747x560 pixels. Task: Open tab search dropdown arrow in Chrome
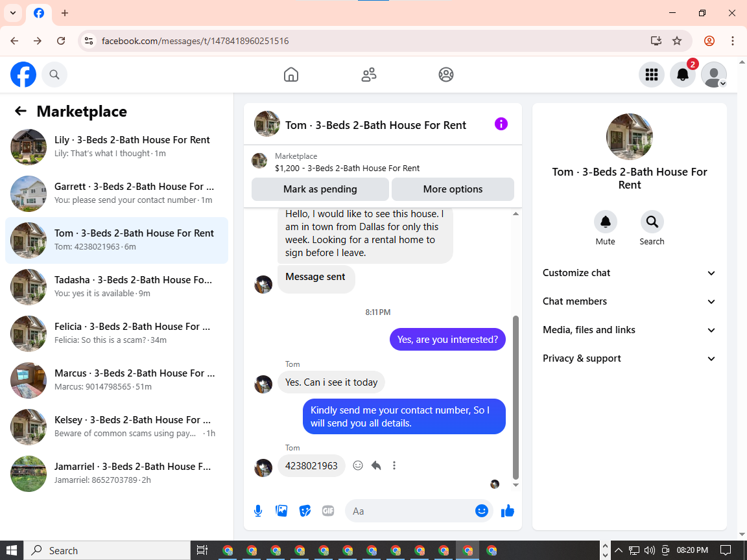[x=13, y=13]
